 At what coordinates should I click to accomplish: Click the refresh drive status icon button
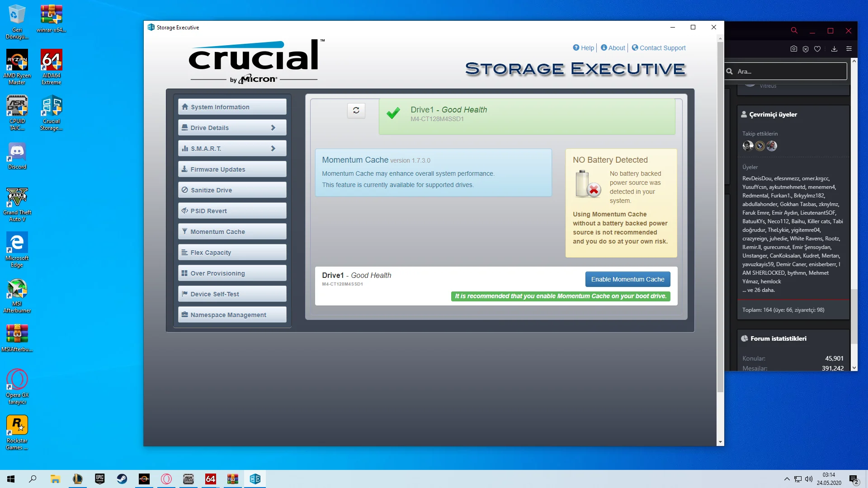tap(356, 110)
